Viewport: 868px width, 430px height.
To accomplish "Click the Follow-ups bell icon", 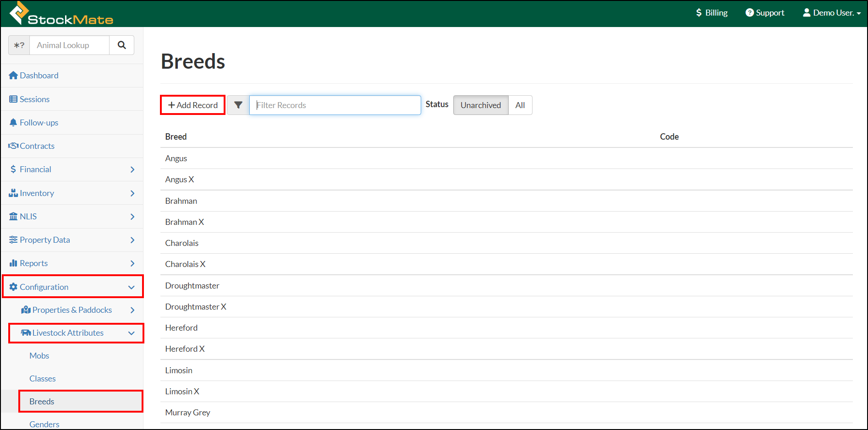I will pos(13,122).
